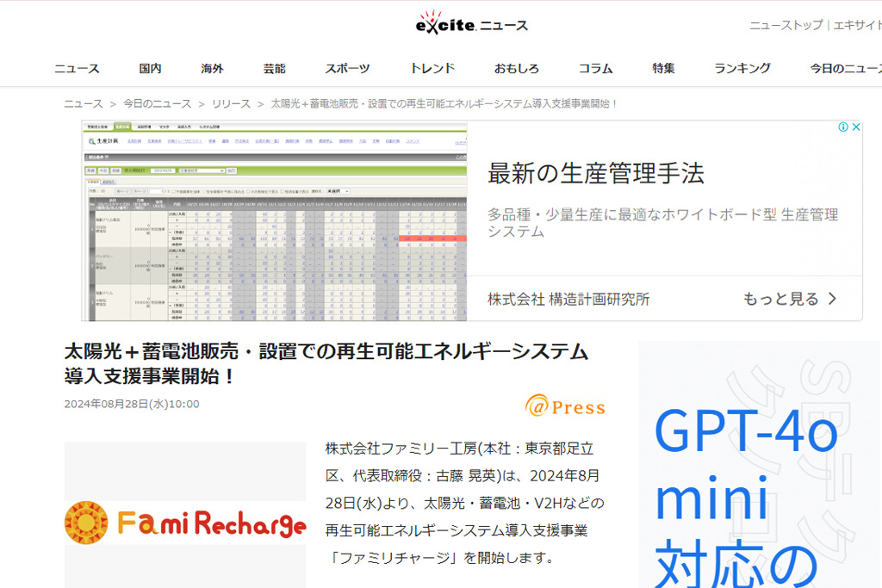Screen dimensions: 882x588
Task: Click the Fami Recharge logo image
Action: [x=185, y=523]
